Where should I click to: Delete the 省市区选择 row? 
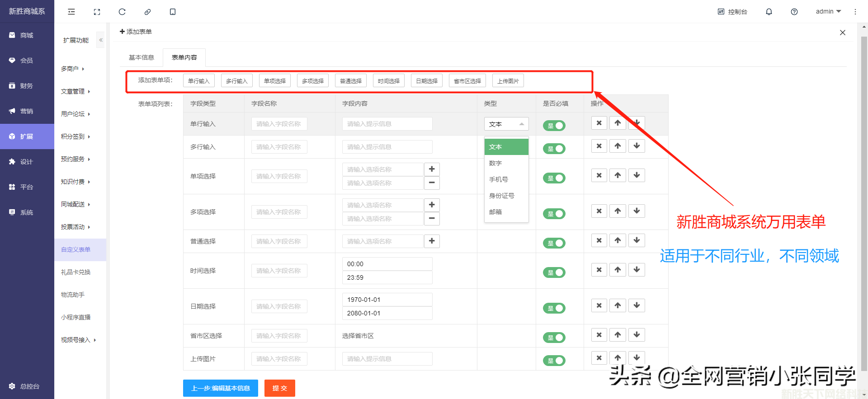tap(599, 335)
